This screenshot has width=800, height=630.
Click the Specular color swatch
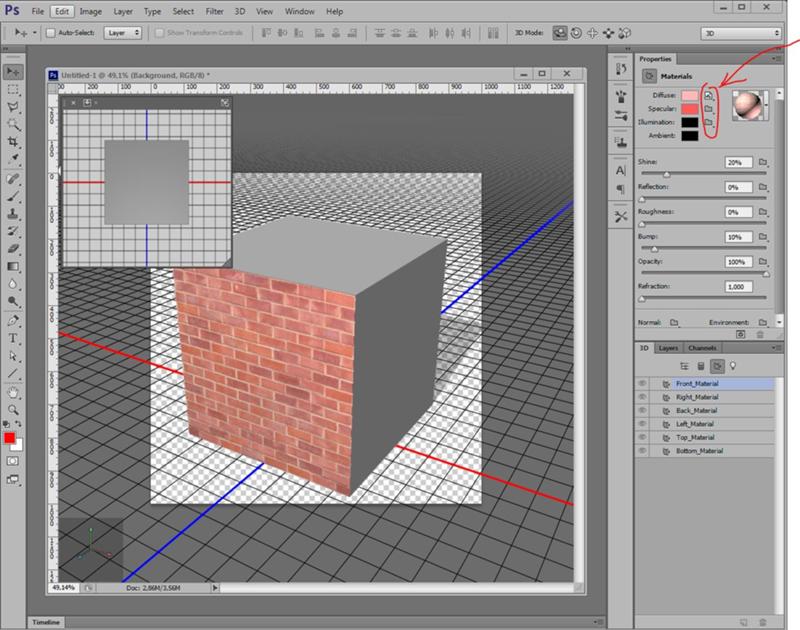coord(689,108)
